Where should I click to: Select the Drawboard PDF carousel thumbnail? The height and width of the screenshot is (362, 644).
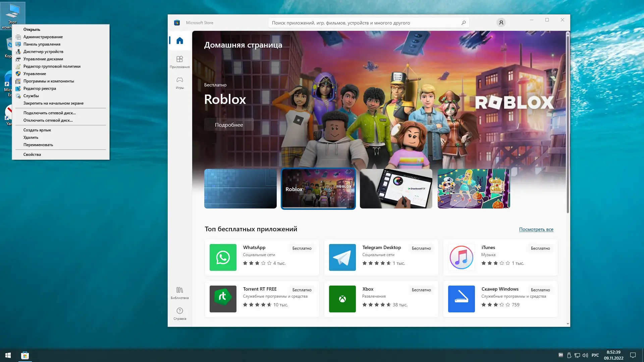396,189
